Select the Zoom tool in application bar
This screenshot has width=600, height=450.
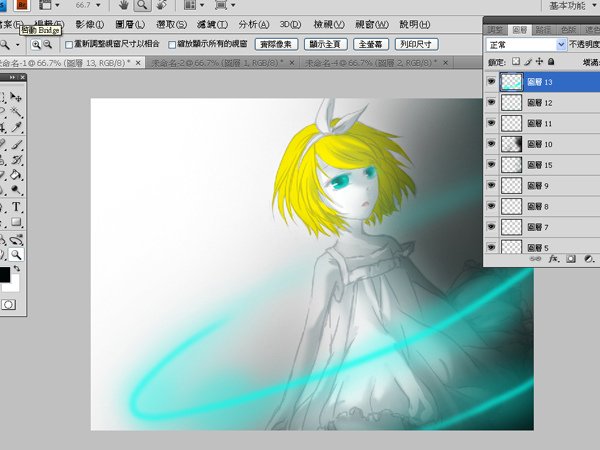(142, 5)
